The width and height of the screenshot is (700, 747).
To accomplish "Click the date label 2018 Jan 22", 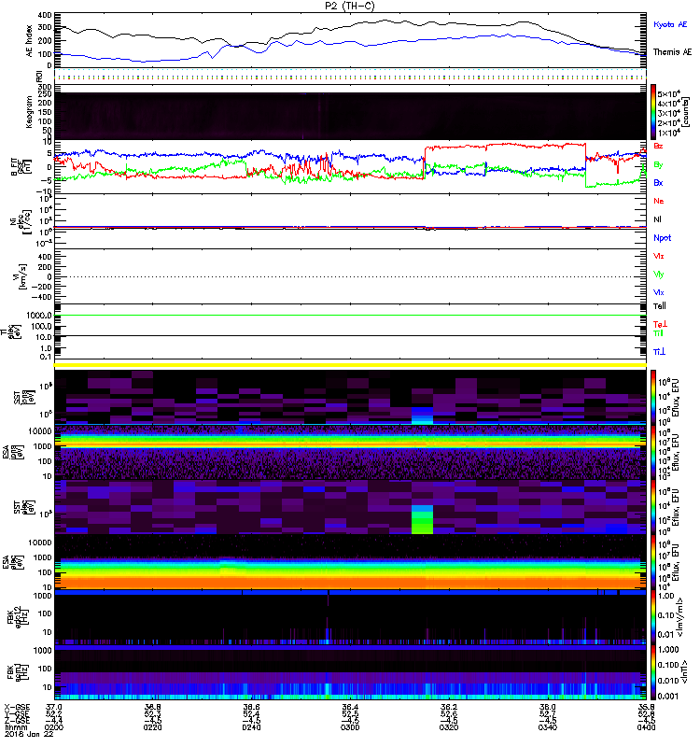I will (29, 734).
